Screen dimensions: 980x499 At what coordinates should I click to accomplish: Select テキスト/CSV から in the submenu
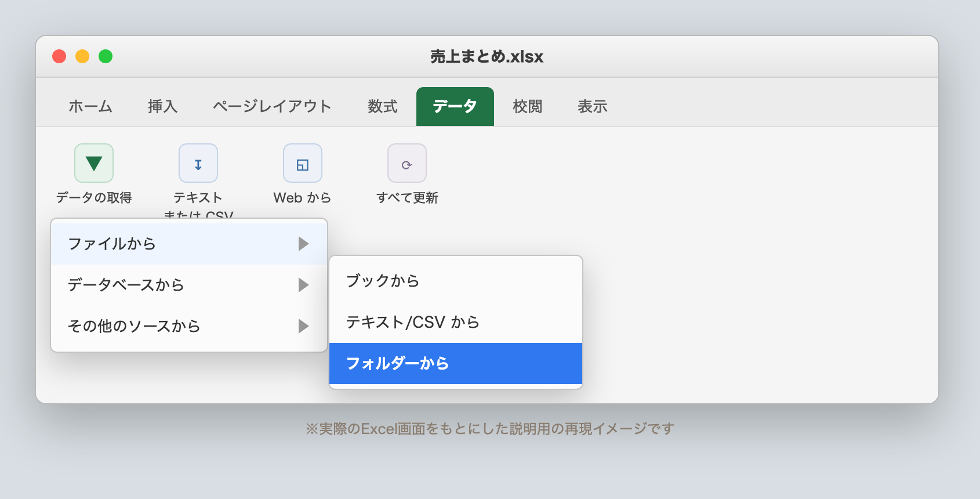point(456,322)
